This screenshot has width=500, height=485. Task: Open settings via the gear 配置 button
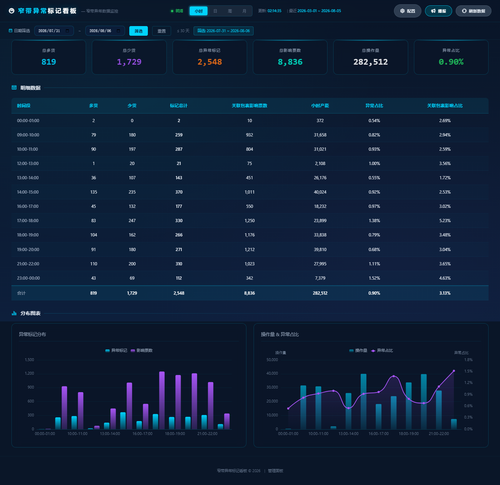[407, 11]
